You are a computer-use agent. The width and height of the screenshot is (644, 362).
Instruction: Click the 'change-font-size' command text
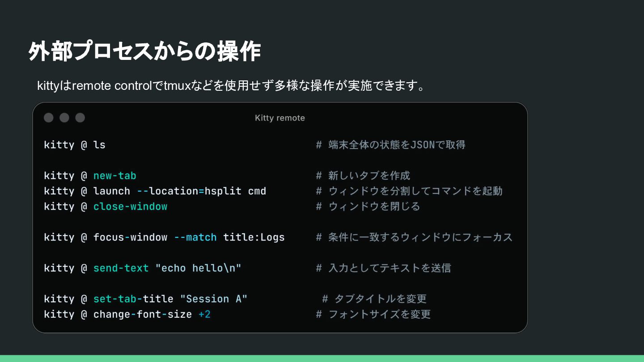point(143,315)
